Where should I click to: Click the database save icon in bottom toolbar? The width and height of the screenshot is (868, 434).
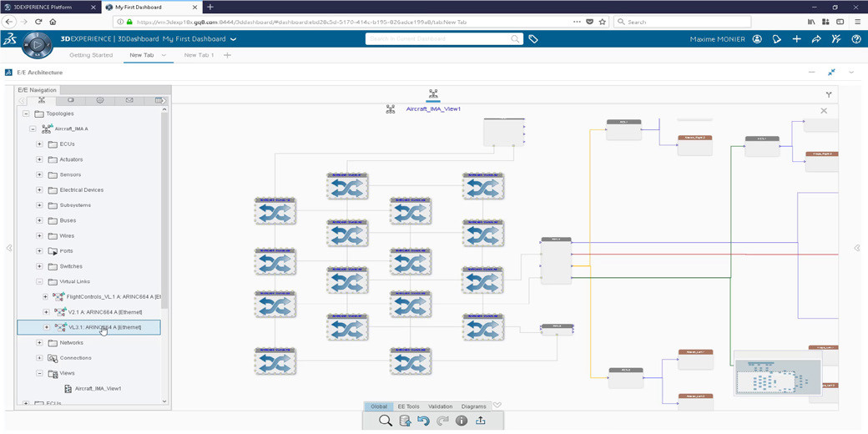click(x=404, y=421)
